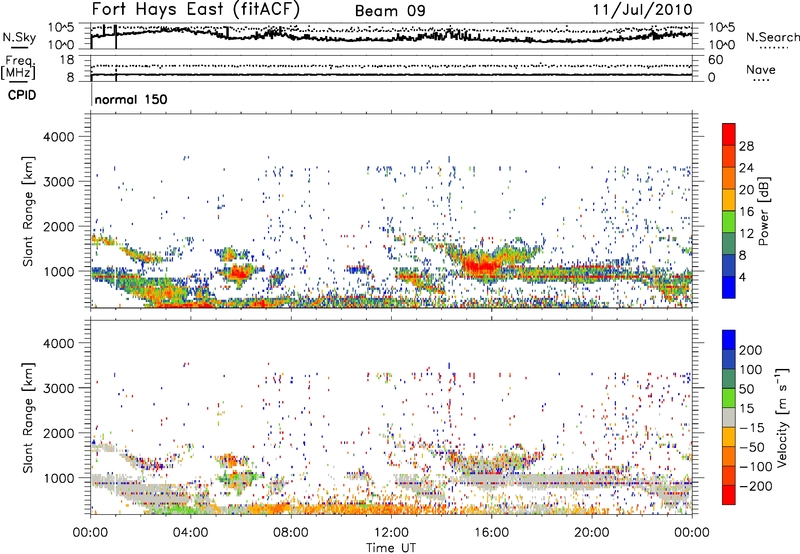The height and width of the screenshot is (554, 800).
Task: Select the 'normal 150' CPID text
Action: point(131,99)
